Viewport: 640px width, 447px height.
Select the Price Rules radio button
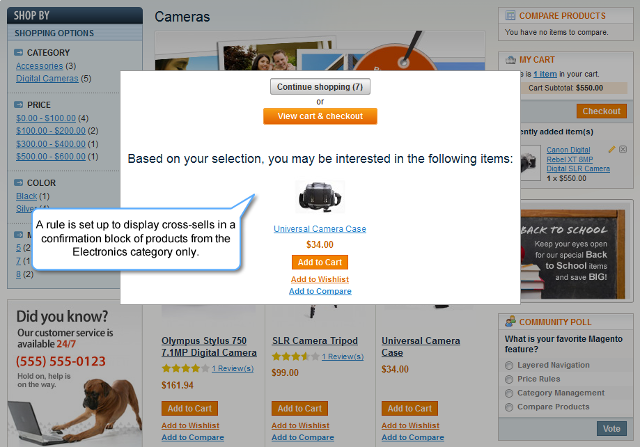[x=509, y=379]
